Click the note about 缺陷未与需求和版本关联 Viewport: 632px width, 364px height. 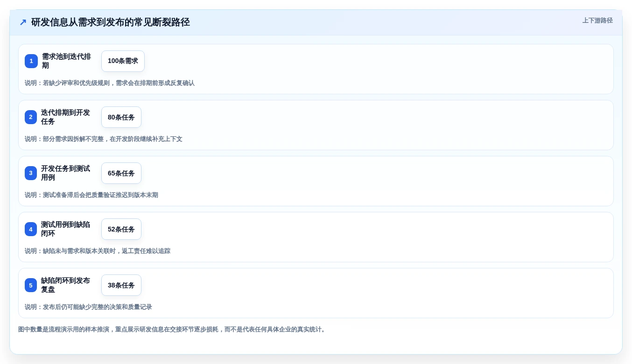(x=98, y=251)
